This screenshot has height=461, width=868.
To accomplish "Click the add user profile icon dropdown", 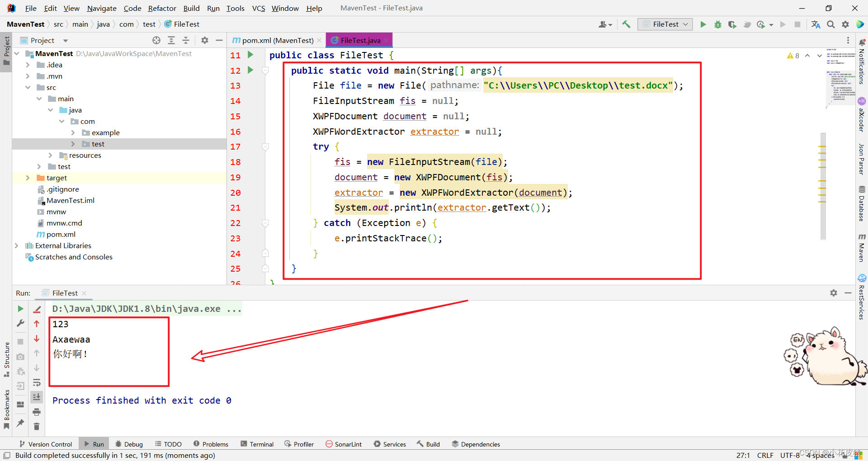I will pos(605,24).
